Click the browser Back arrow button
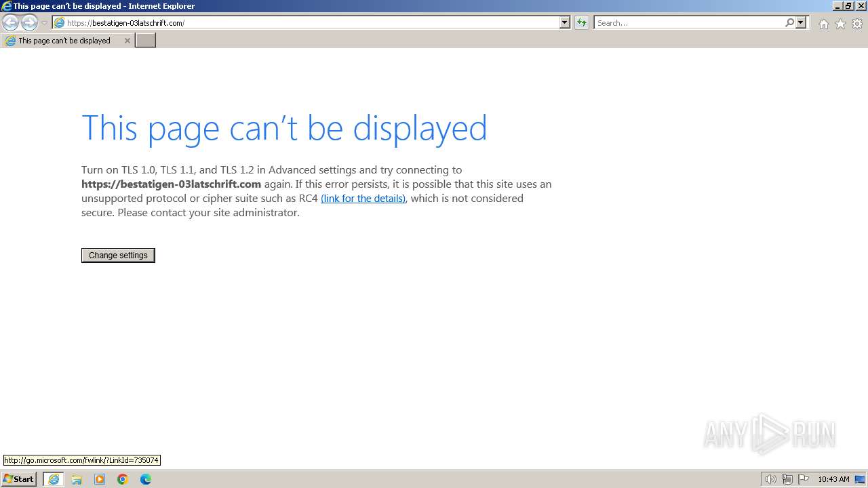 (x=10, y=23)
